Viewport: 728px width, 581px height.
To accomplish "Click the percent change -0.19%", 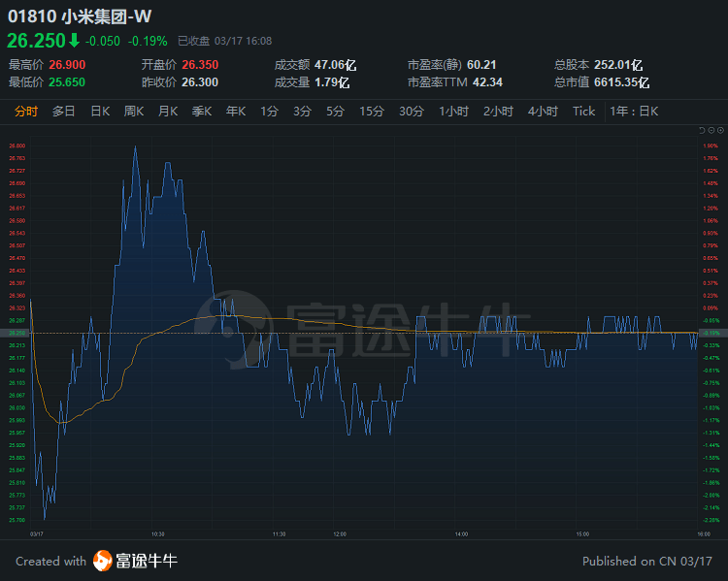I will point(148,42).
